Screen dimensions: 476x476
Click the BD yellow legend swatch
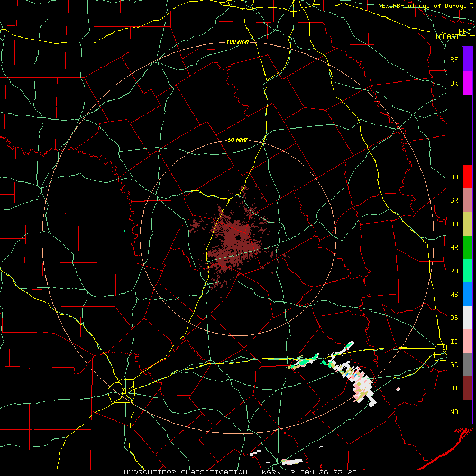[467, 224]
